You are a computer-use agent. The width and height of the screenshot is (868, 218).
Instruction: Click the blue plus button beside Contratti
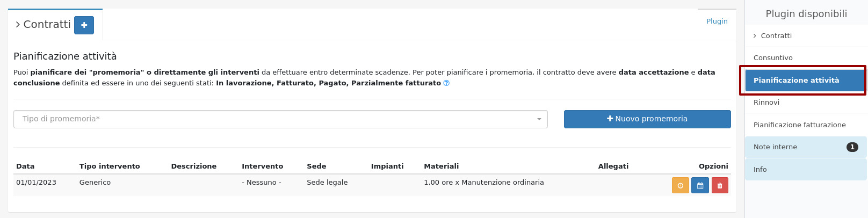(x=84, y=25)
